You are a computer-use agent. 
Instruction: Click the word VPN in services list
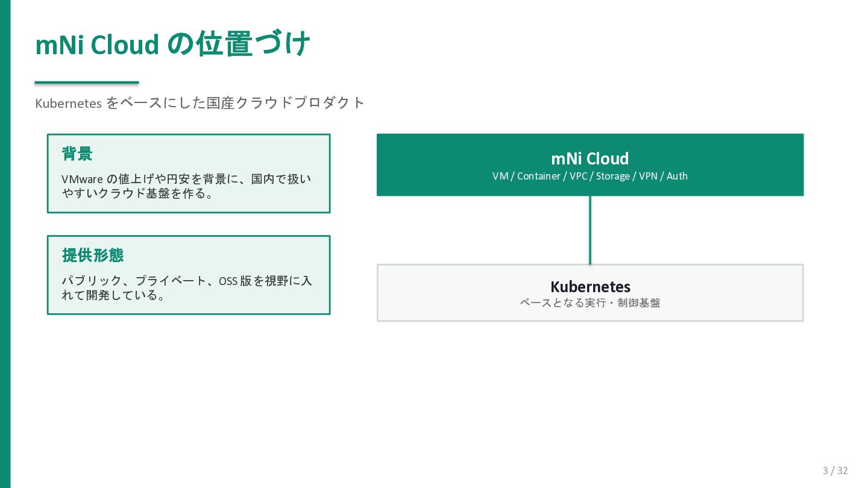[648, 176]
